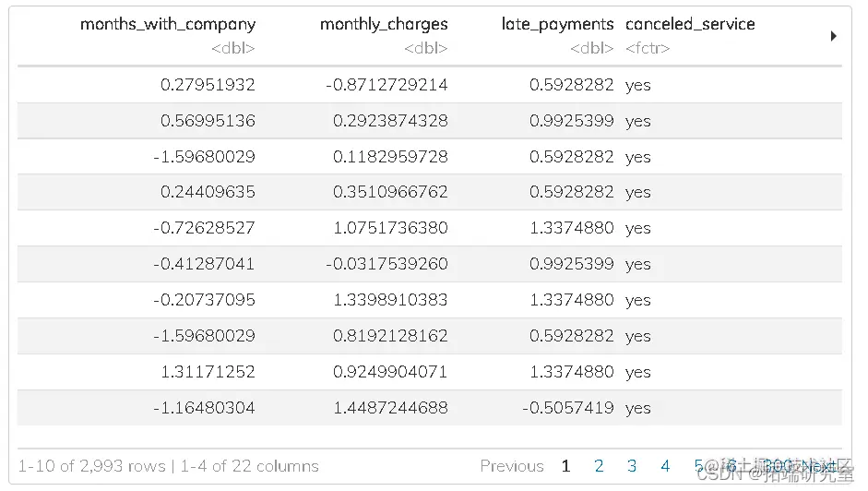Viewport: 868px width, 491px height.
Task: Click the cell showing 1.31171252
Action: (208, 372)
